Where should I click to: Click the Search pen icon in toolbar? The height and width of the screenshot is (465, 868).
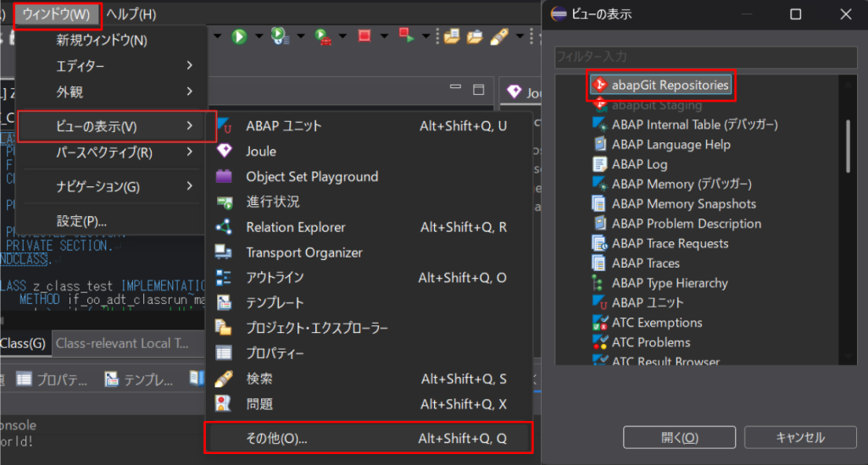pyautogui.click(x=498, y=36)
